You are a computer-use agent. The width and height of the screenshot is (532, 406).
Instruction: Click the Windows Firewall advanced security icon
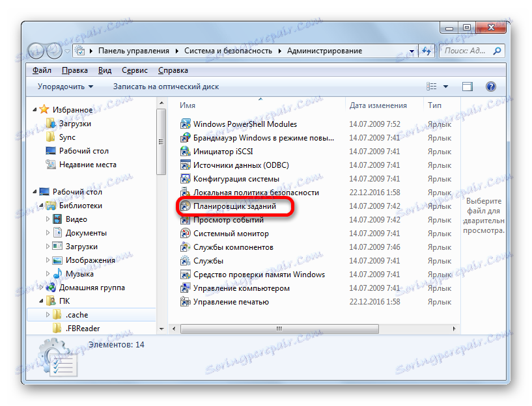coord(185,137)
